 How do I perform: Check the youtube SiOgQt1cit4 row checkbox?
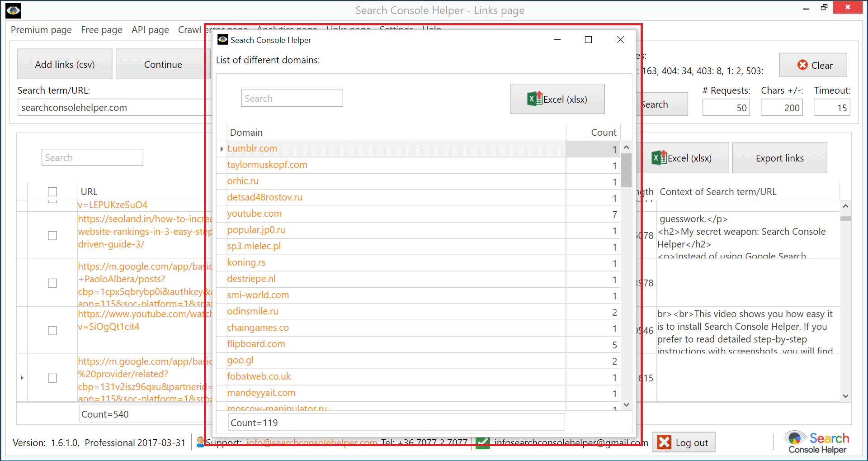[x=52, y=331]
